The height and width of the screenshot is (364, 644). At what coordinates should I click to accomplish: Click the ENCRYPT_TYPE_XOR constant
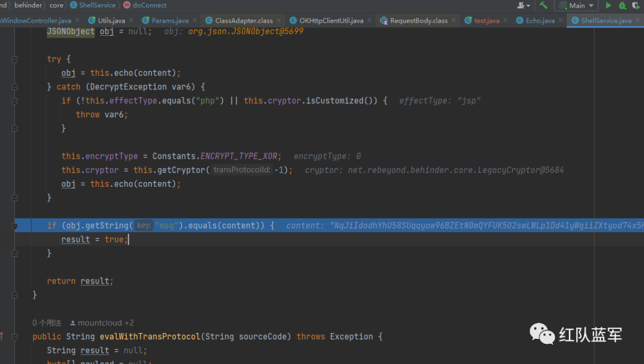pyautogui.click(x=239, y=156)
